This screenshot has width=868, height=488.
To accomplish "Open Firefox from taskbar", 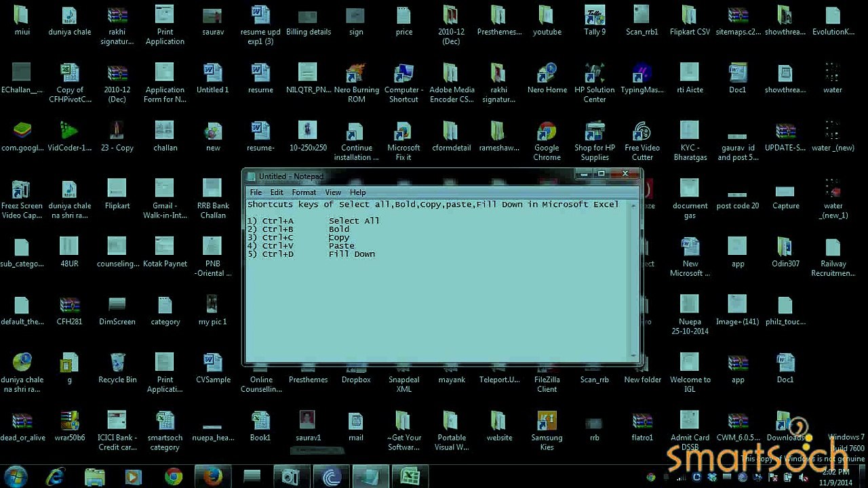I will point(213,477).
